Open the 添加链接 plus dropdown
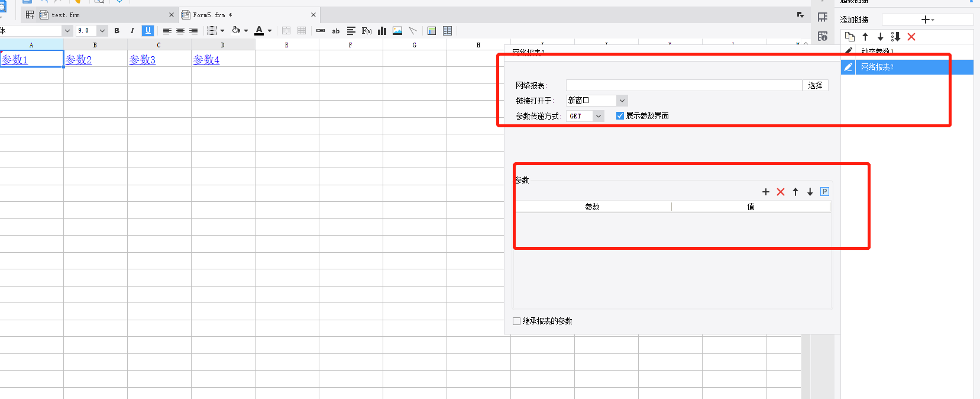Viewport: 980px width, 399px height. click(927, 20)
